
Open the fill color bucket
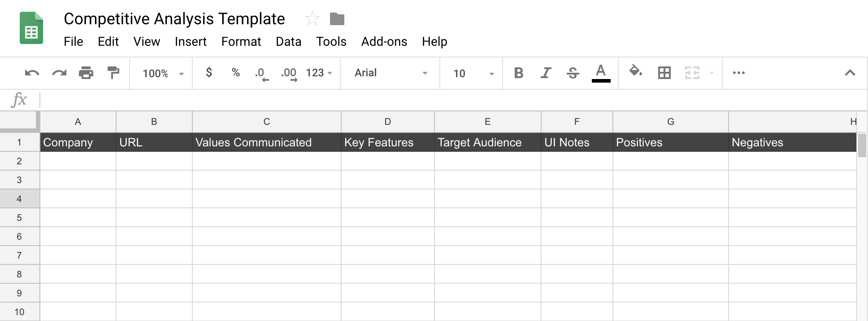[635, 72]
